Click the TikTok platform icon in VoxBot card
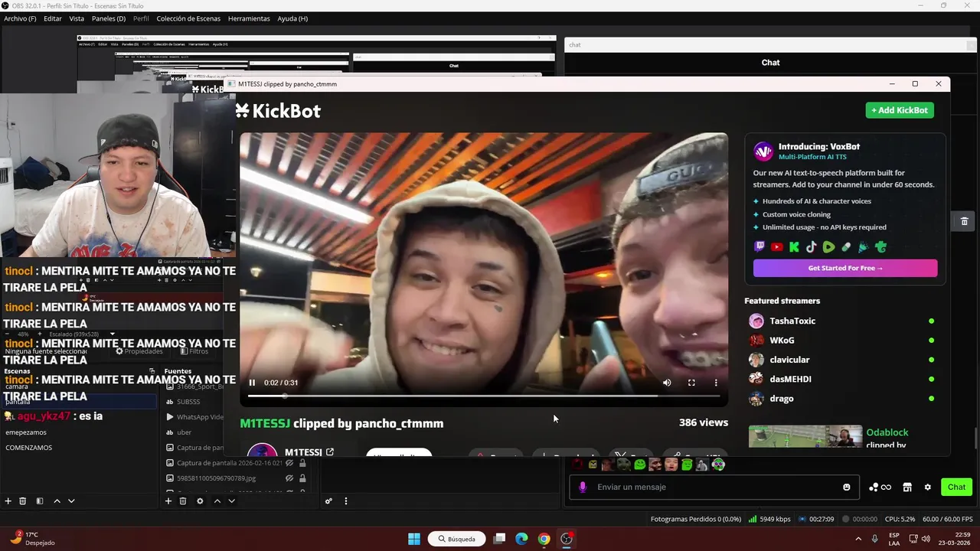 pos(811,247)
